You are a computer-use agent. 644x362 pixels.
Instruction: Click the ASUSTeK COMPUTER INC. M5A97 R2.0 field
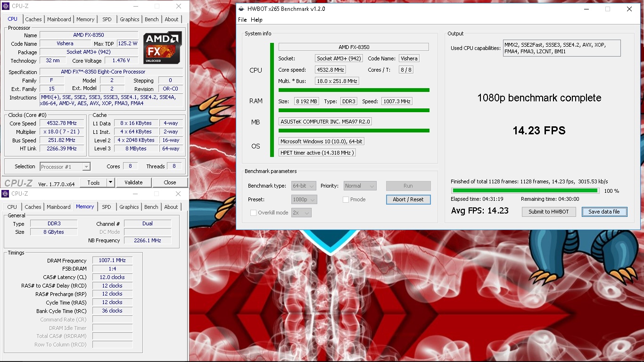[325, 122]
